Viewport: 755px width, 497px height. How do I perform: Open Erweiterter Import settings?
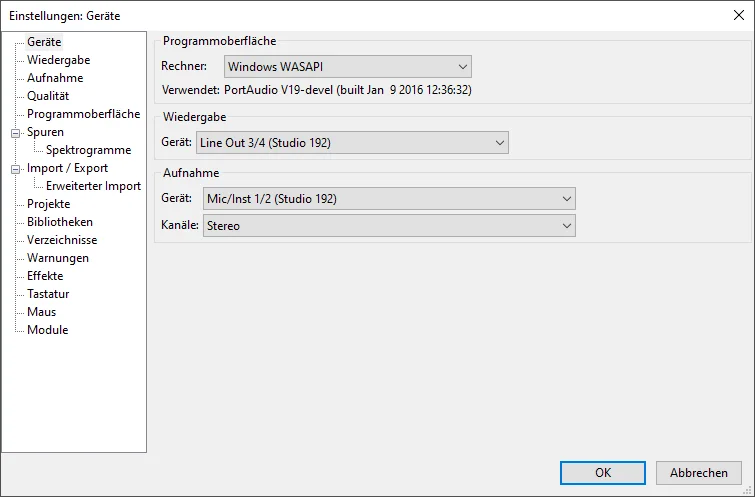point(93,186)
